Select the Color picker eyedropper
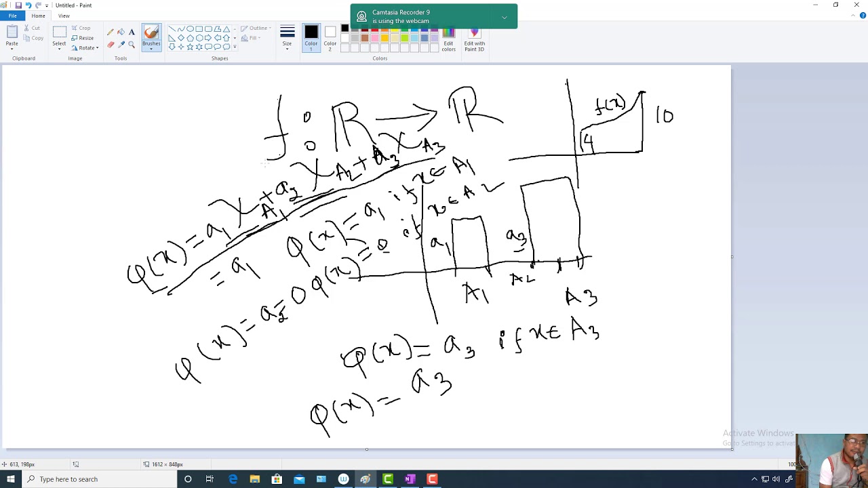 click(x=121, y=45)
